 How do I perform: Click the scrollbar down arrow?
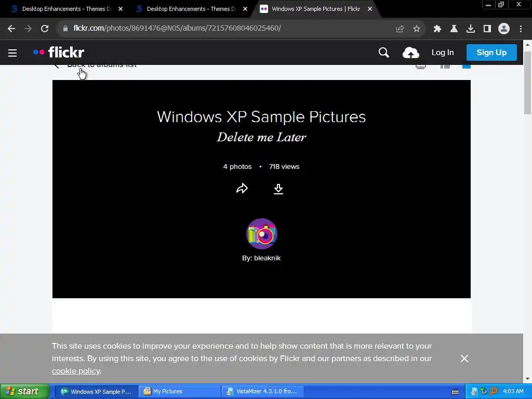click(x=527, y=379)
